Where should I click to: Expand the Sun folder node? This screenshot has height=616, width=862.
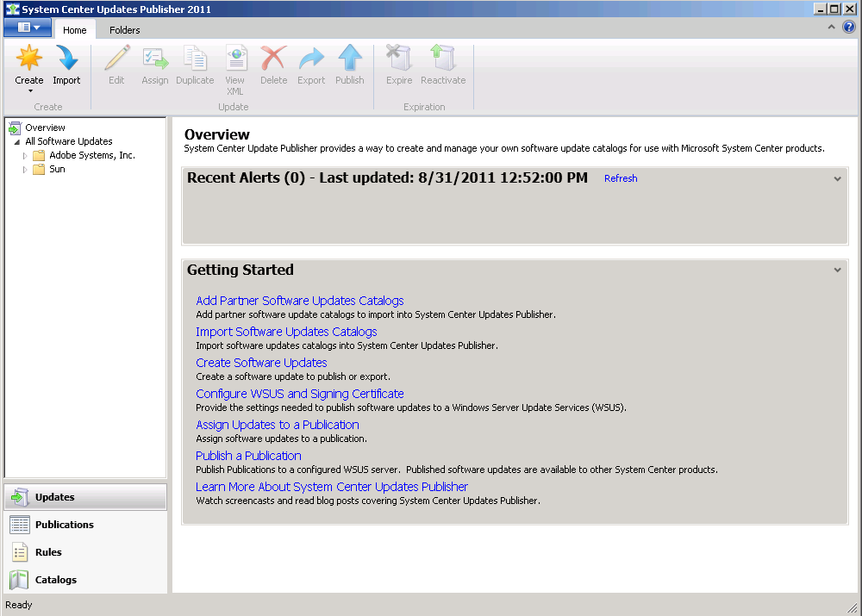tap(27, 169)
